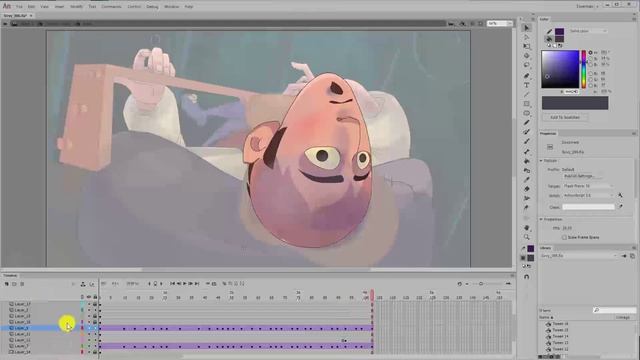
Task: Go to first frame in Timeline
Action: [172, 283]
